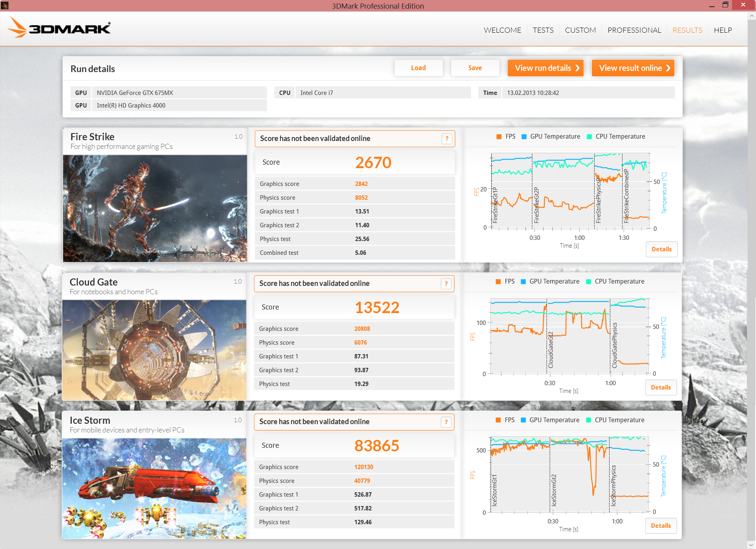Switch to the CUSTOM tab
This screenshot has height=549, width=756.
(580, 30)
